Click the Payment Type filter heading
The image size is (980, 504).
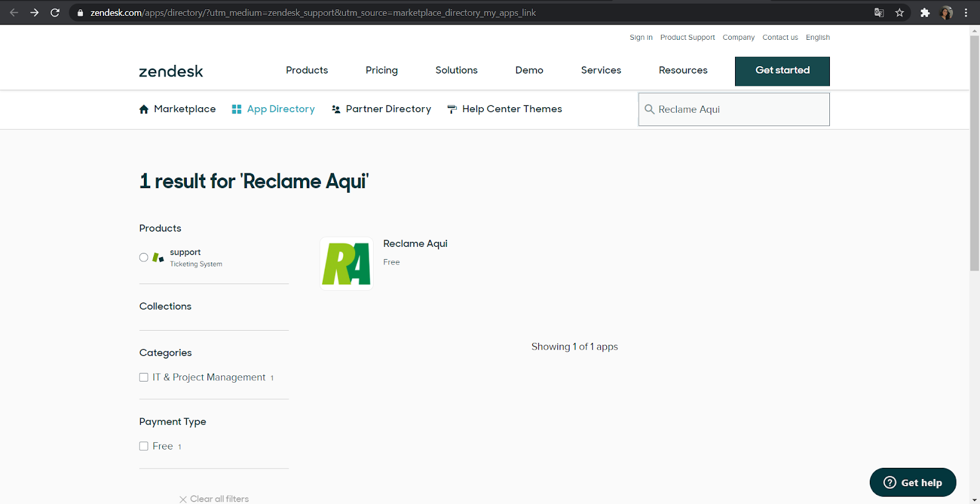point(173,422)
